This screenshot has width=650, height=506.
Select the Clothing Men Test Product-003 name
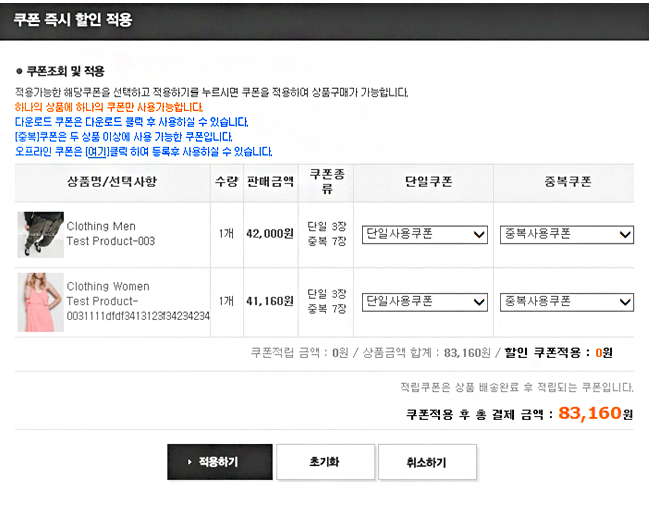(x=111, y=234)
